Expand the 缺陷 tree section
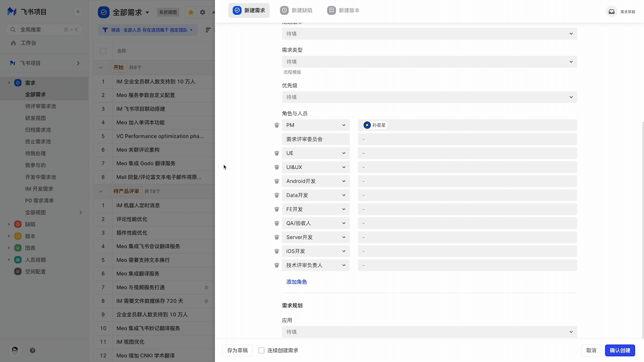Image resolution: width=644 pixels, height=362 pixels. tap(9, 224)
